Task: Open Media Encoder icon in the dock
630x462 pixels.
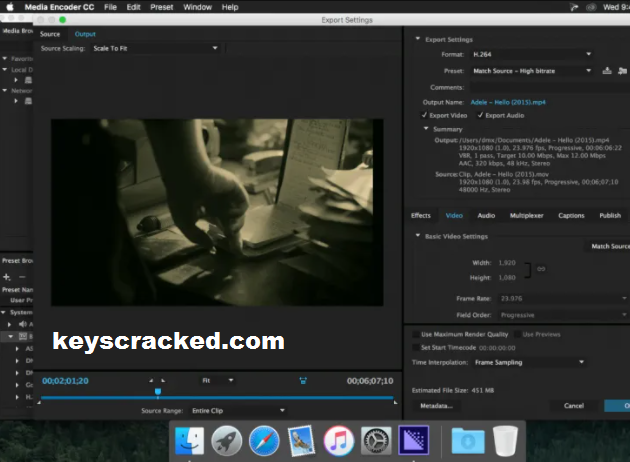Action: point(414,440)
